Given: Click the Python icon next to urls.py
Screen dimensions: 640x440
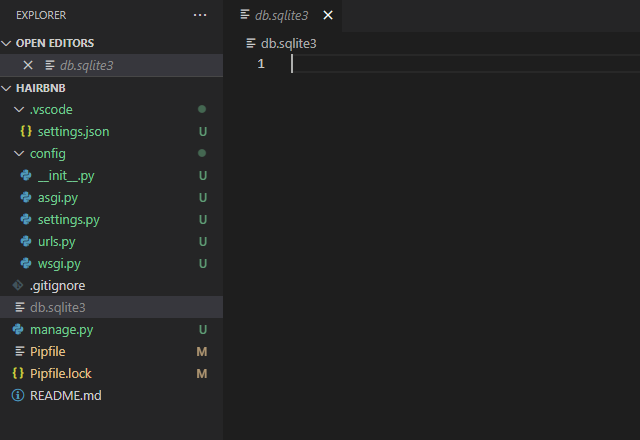Looking at the screenshot, I should click(26, 241).
